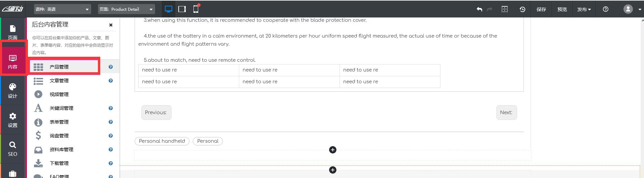Switch to tablet preview mode
The width and height of the screenshot is (644, 178).
(182, 9)
